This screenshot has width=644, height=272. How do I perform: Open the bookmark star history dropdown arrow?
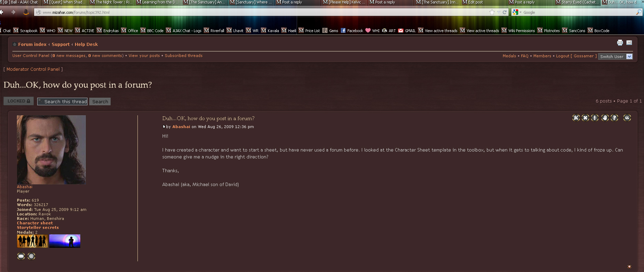point(499,12)
